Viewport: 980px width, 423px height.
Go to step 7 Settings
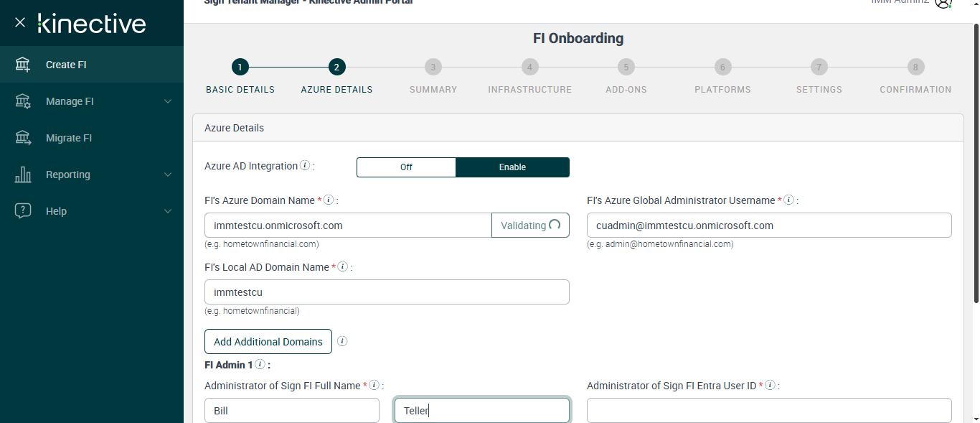tap(819, 68)
